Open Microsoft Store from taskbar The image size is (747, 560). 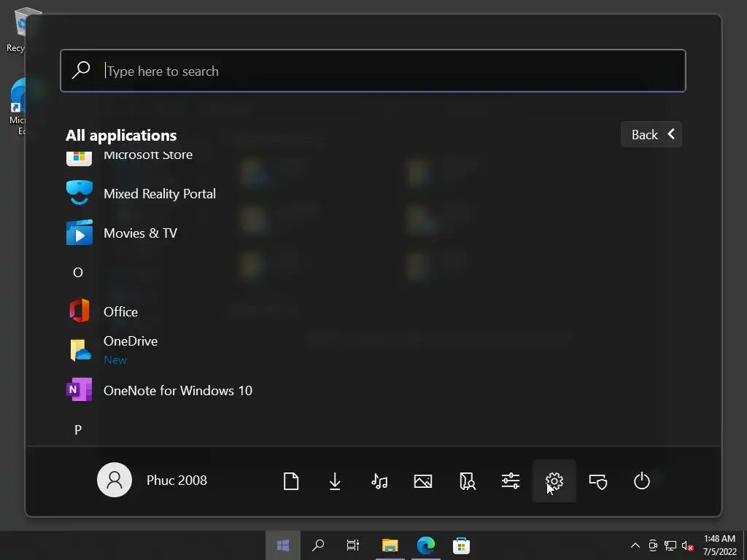[461, 545]
